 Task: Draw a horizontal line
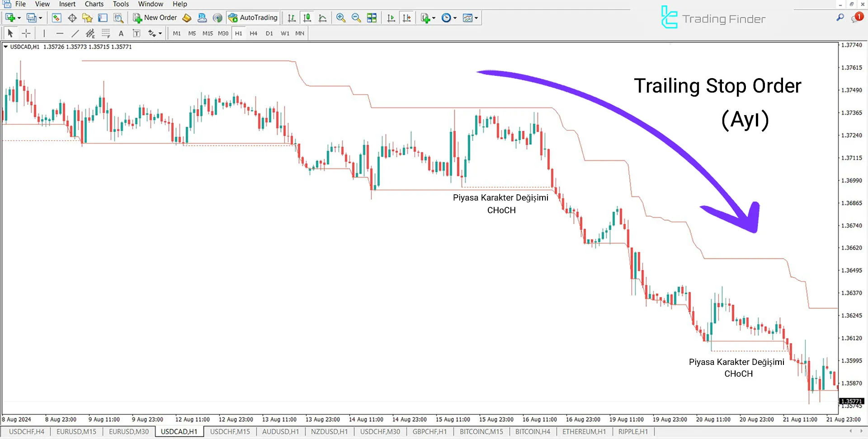[x=60, y=33]
